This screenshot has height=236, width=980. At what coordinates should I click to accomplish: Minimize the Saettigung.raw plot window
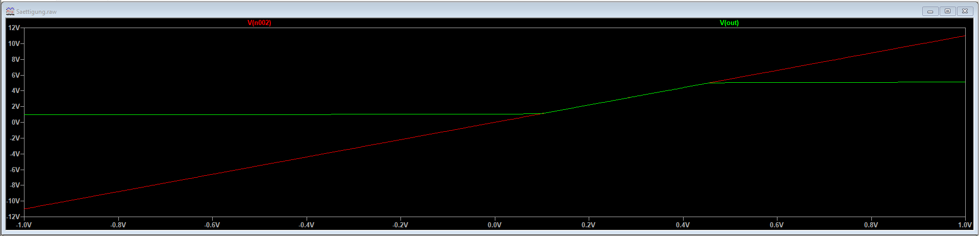click(930, 11)
